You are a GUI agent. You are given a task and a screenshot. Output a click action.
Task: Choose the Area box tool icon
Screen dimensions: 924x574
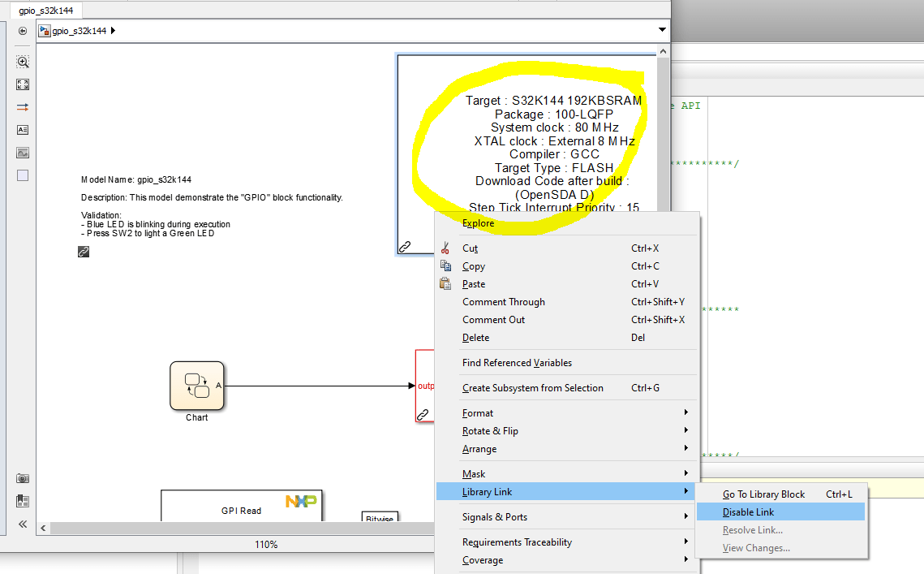click(23, 175)
